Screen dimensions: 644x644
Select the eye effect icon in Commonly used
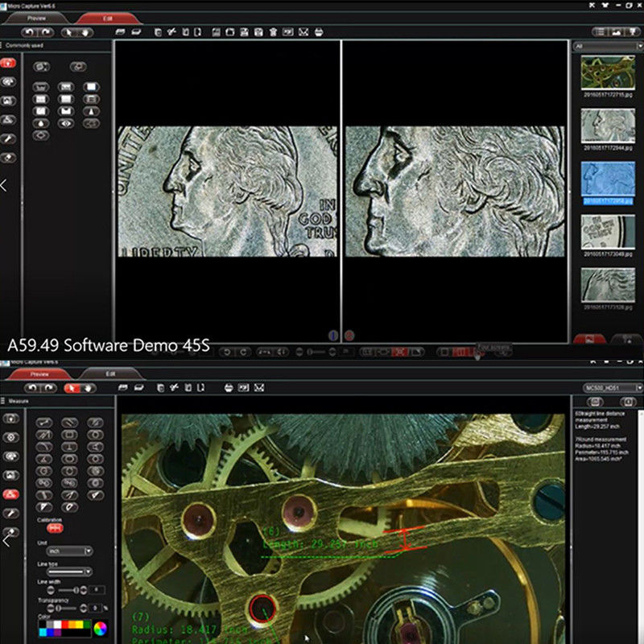point(66,123)
